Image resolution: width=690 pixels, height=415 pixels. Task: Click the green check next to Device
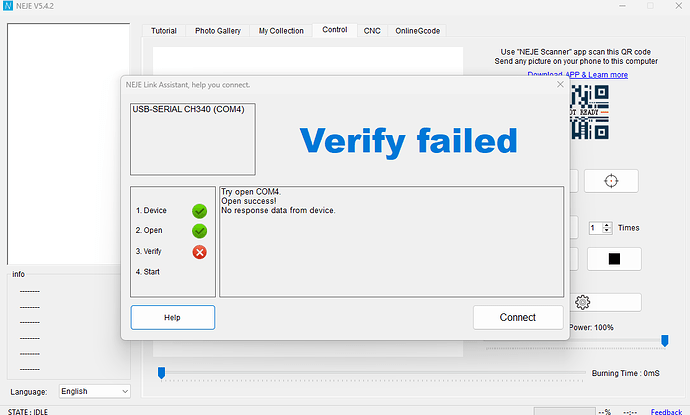pos(199,211)
